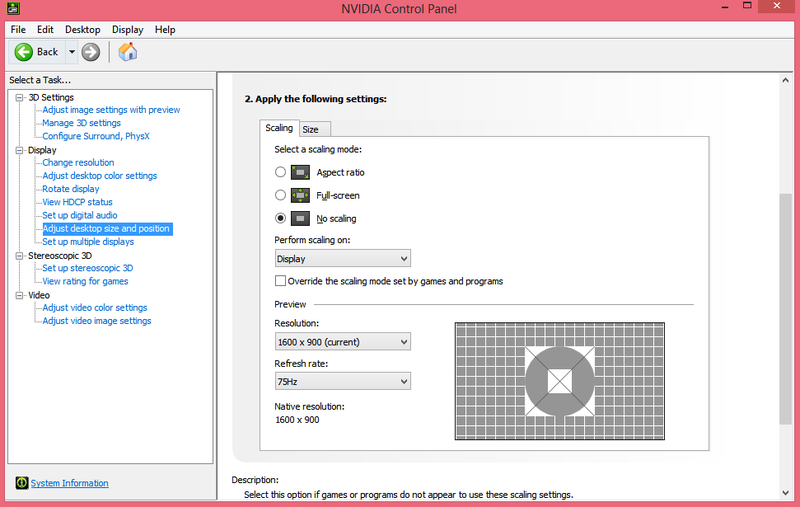The width and height of the screenshot is (800, 507).
Task: Open the Back history dropdown arrow
Action: [x=72, y=52]
